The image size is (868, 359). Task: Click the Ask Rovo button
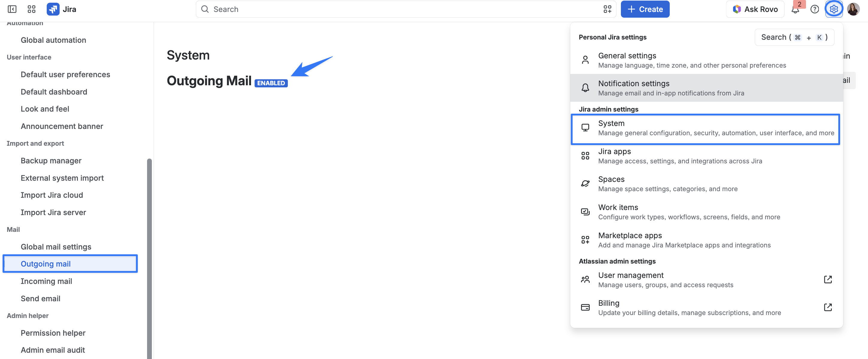coord(755,9)
